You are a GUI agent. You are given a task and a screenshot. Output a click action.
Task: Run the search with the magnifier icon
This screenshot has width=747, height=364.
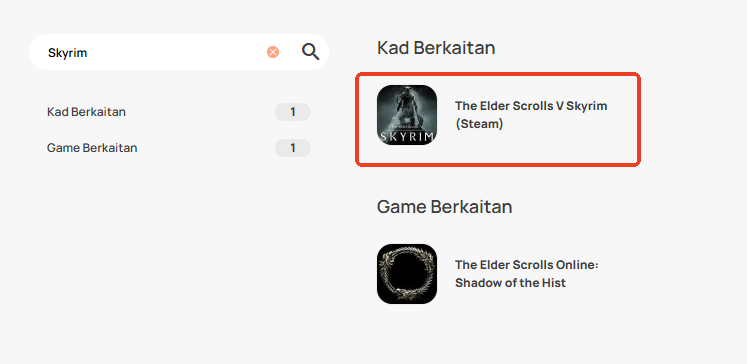[310, 51]
